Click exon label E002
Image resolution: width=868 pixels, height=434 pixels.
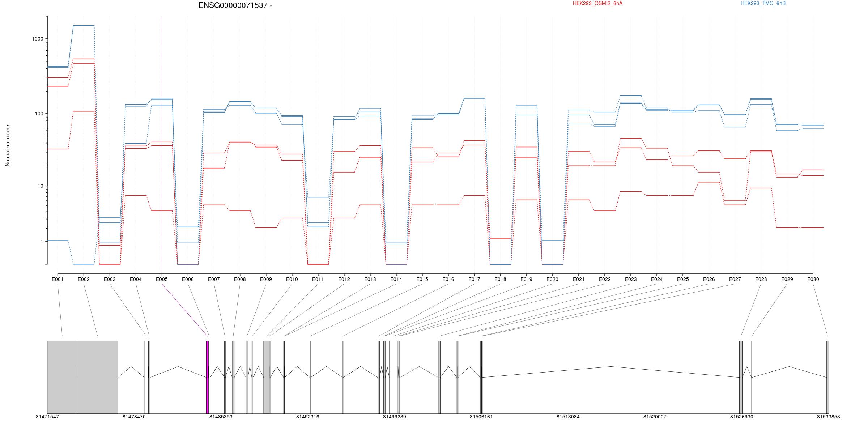pyautogui.click(x=84, y=279)
